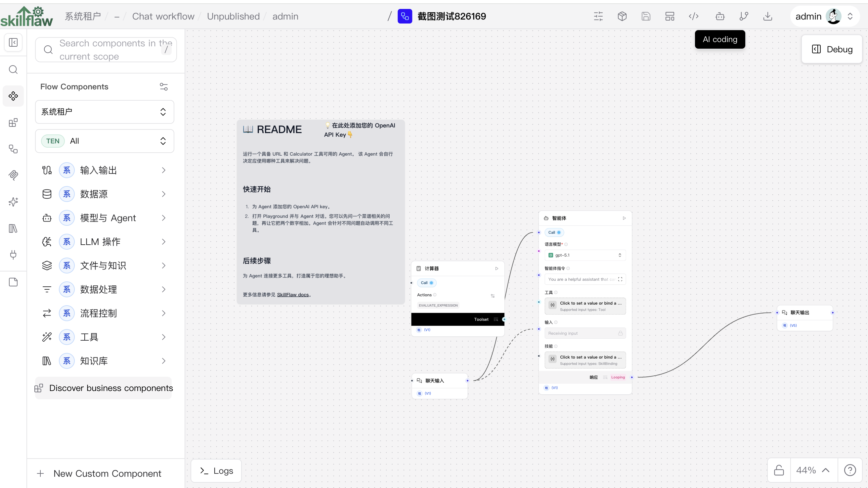Open the plug connector icon in rail
The height and width of the screenshot is (488, 868).
coord(13,255)
